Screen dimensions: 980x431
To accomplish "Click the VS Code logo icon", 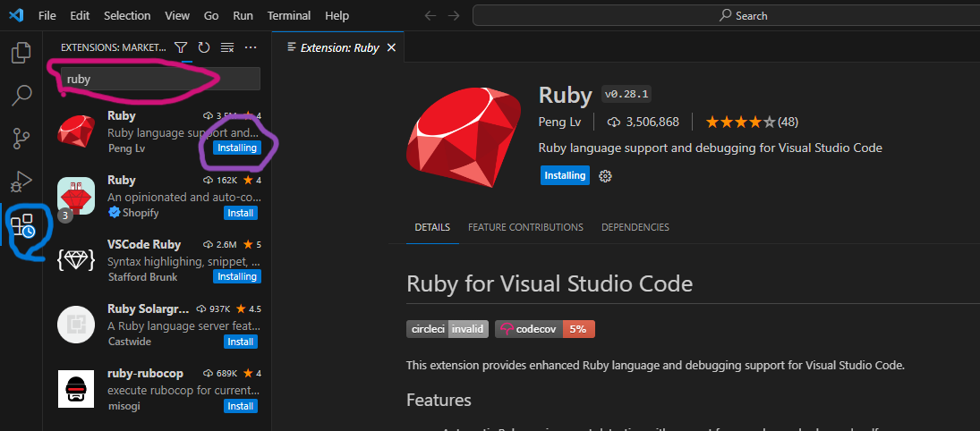I will pyautogui.click(x=15, y=15).
